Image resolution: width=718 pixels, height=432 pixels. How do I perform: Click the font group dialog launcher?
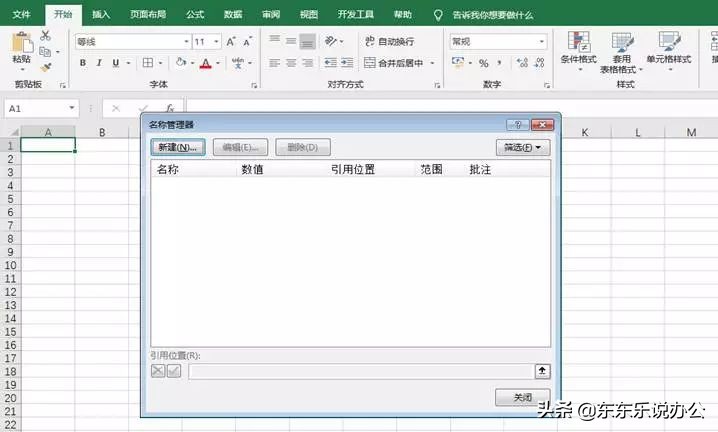click(x=254, y=85)
